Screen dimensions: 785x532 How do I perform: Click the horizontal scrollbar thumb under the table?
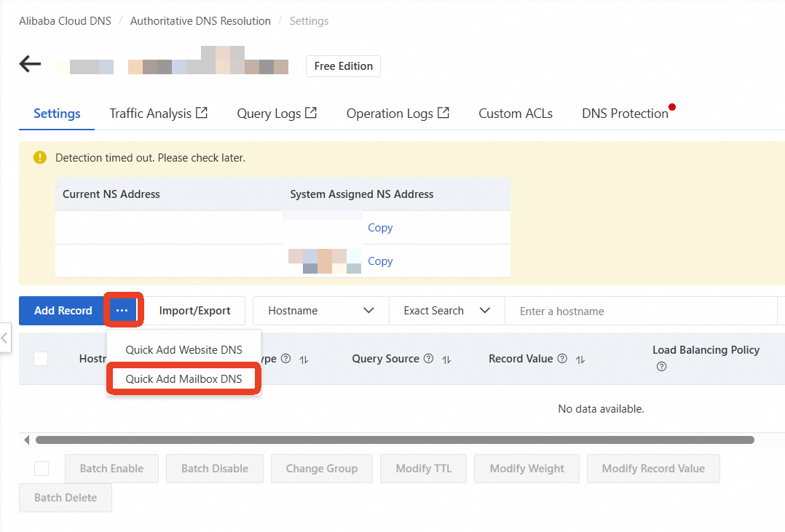pyautogui.click(x=395, y=440)
